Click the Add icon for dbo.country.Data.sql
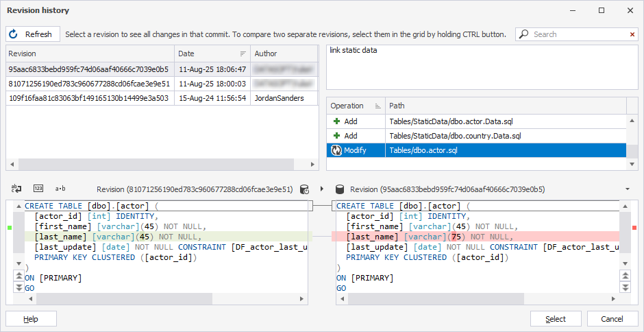Viewport: 644px width, 332px height. pos(336,136)
